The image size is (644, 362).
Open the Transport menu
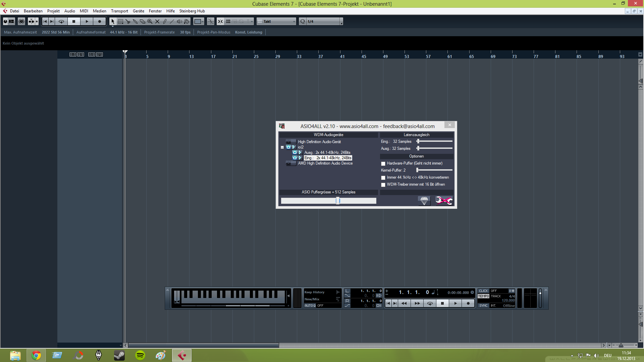pos(119,11)
